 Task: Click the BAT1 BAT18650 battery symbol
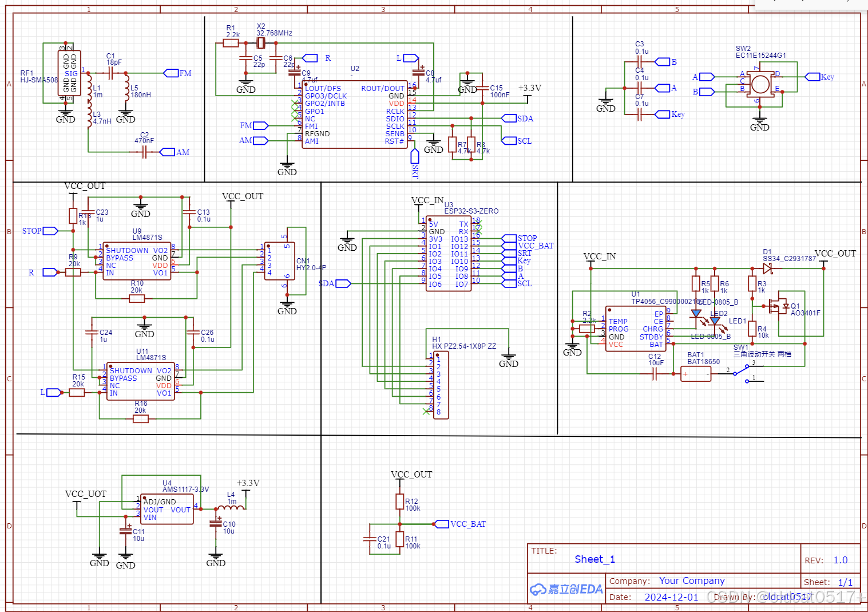tap(696, 374)
